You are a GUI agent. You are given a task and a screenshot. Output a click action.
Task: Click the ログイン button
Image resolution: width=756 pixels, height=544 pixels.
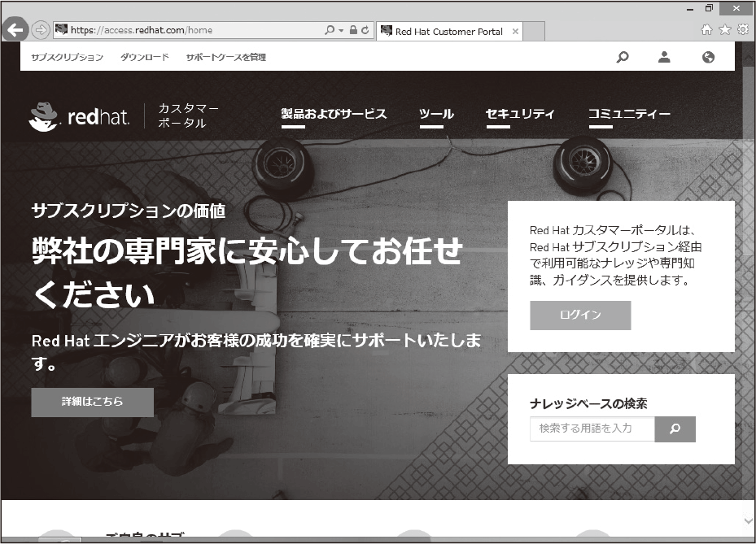click(x=580, y=316)
